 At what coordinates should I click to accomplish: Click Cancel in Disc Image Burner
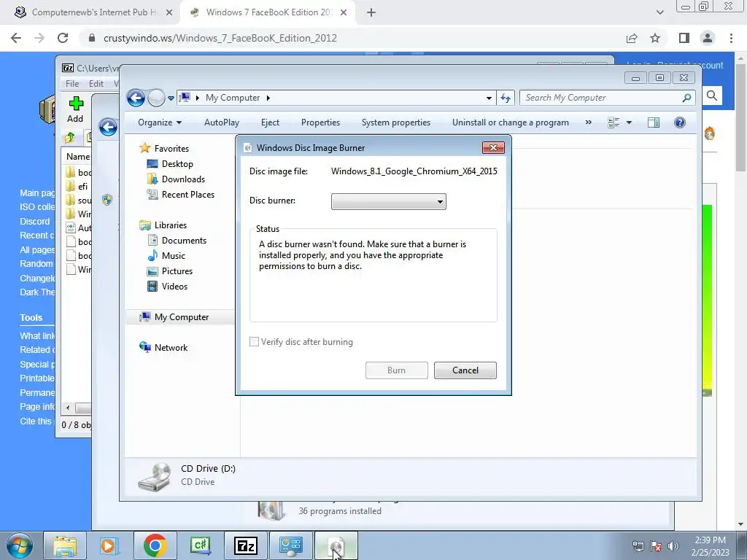click(465, 370)
